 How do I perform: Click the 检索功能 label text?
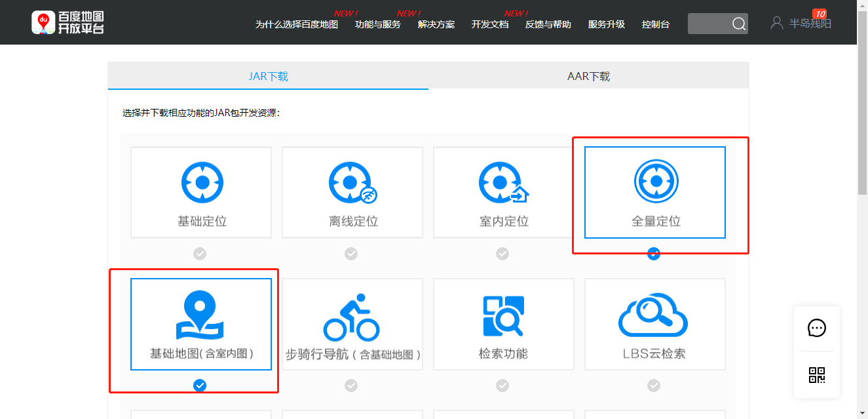coord(503,354)
